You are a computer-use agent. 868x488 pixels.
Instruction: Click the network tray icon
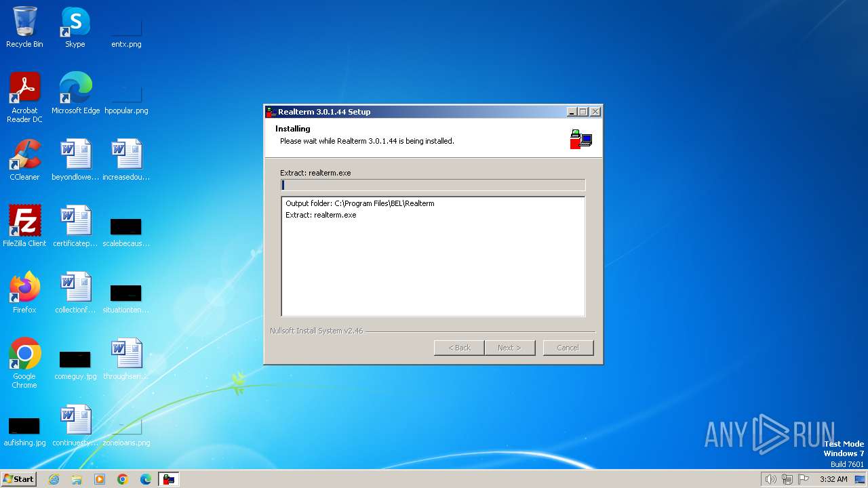coord(787,479)
